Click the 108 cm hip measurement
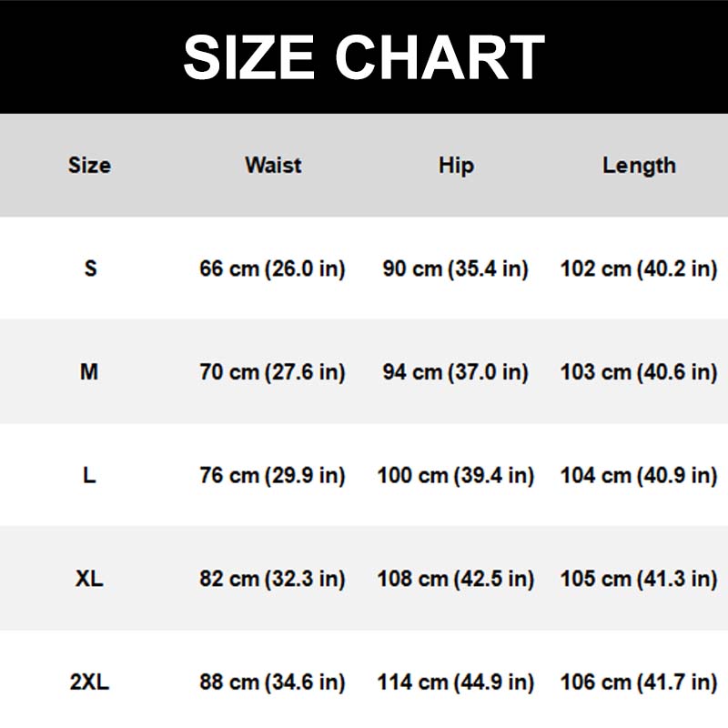 click(455, 579)
